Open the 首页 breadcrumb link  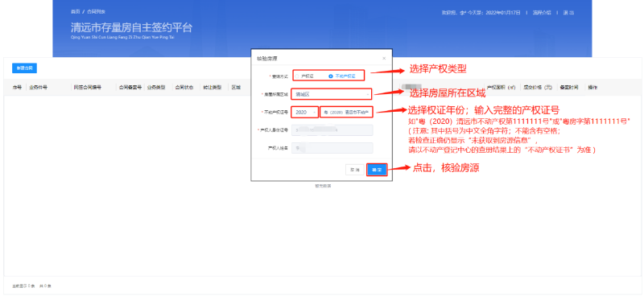coord(75,12)
